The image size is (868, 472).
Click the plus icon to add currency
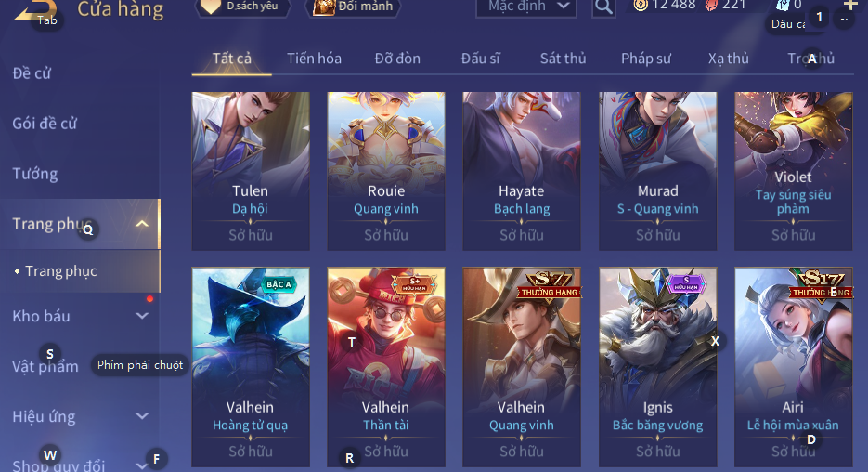pos(851,5)
